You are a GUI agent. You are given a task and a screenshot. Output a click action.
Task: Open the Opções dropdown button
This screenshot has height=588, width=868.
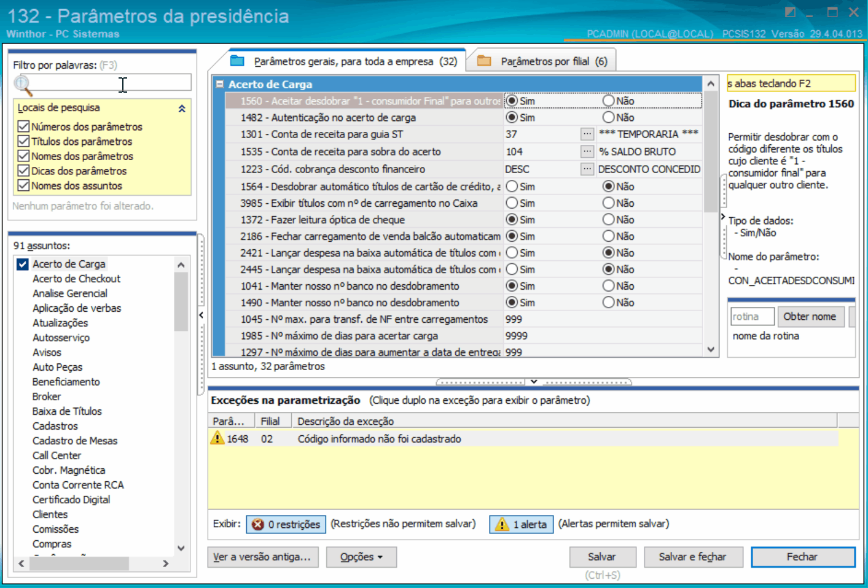(x=361, y=557)
